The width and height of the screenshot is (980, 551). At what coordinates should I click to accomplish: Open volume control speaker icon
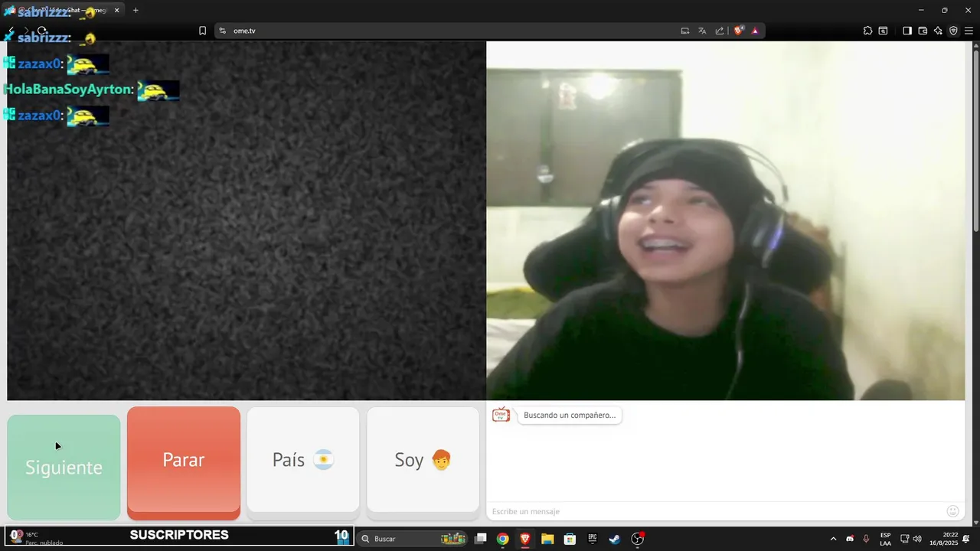[x=917, y=539]
